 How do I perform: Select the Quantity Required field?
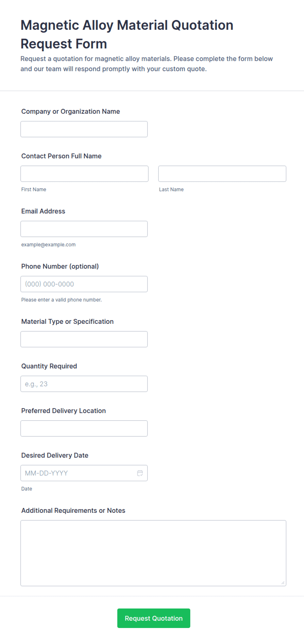pos(84,384)
